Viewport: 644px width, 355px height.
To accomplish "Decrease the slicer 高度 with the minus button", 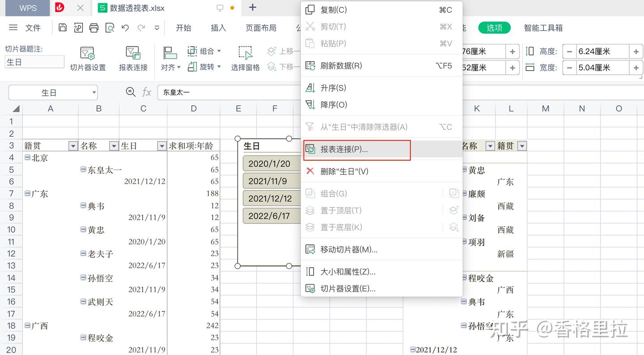I will coord(569,51).
